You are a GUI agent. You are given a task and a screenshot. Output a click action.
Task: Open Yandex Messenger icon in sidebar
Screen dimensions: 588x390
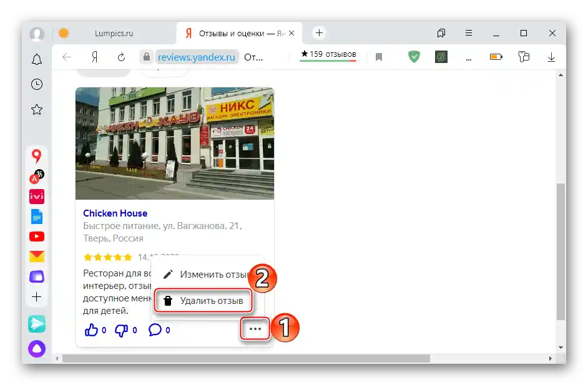pyautogui.click(x=37, y=324)
